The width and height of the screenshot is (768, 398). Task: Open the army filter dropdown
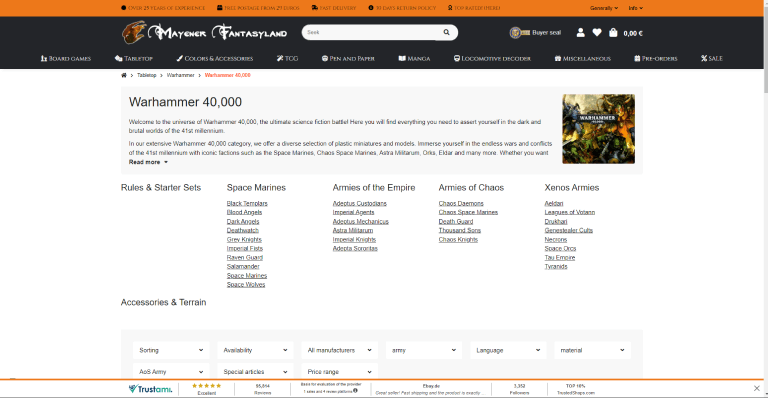point(424,350)
